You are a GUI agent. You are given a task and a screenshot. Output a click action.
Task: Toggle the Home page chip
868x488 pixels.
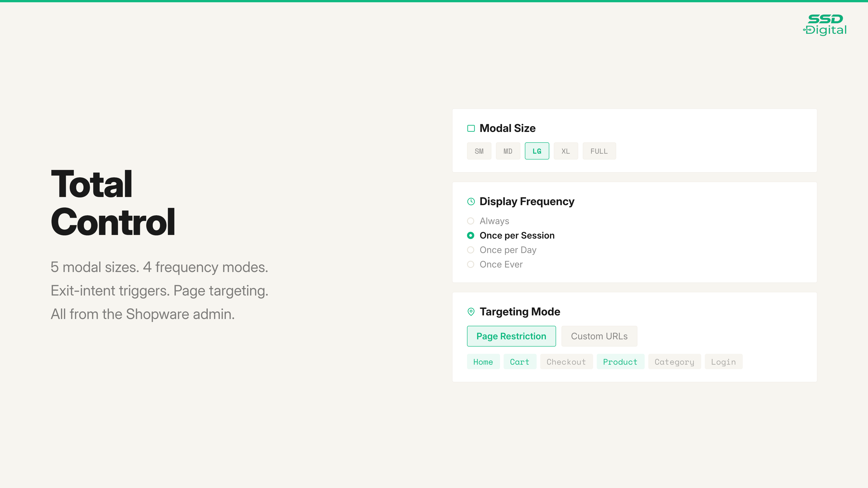tap(483, 362)
